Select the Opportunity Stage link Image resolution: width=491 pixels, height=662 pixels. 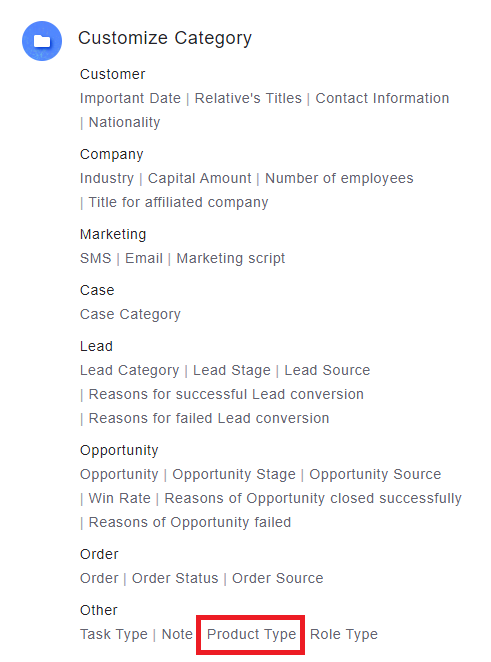click(234, 475)
